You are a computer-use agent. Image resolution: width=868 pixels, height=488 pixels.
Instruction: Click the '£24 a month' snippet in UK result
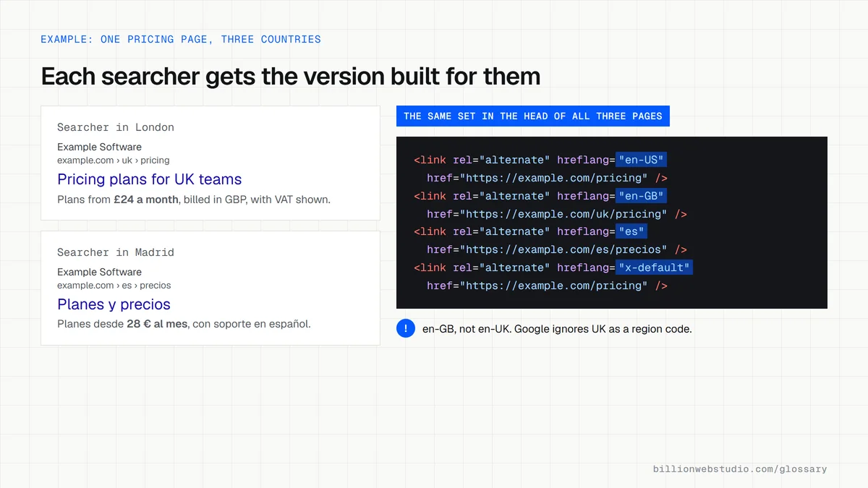click(x=145, y=199)
